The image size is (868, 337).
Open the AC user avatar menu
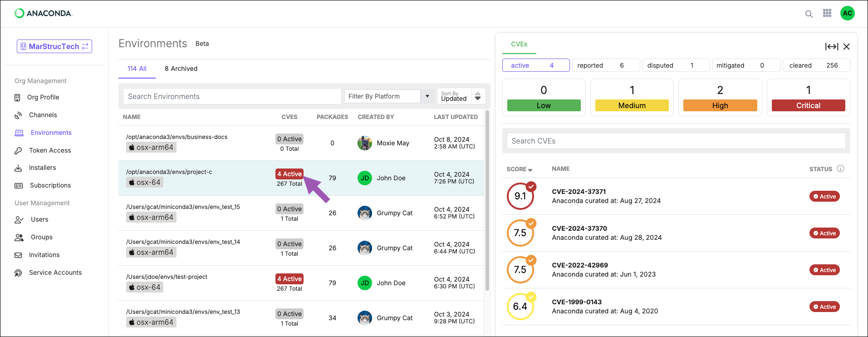[x=847, y=13]
